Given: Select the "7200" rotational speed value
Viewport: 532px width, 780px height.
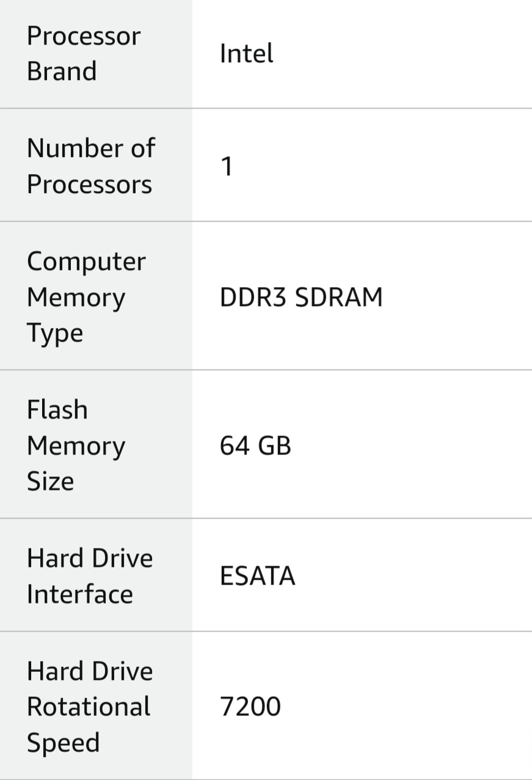Looking at the screenshot, I should point(250,707).
